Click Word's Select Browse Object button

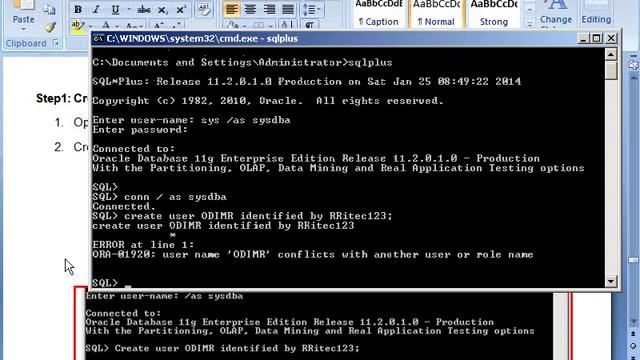tap(633, 346)
